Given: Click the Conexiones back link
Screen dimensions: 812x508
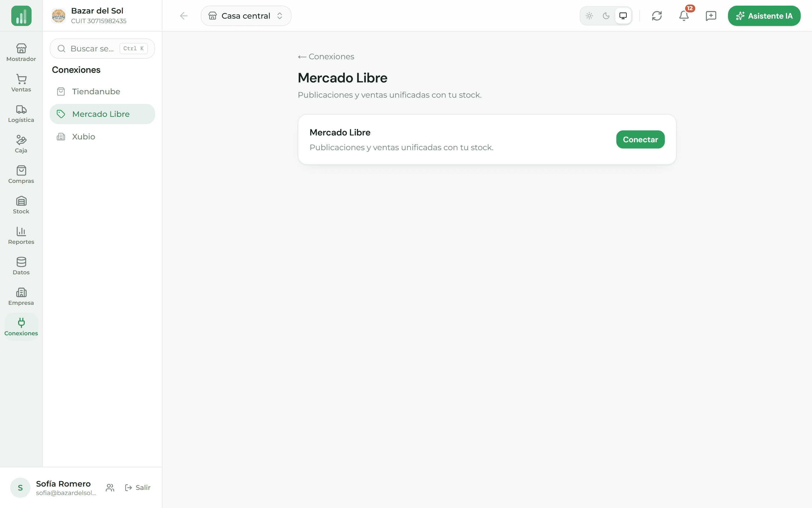Looking at the screenshot, I should coord(326,56).
